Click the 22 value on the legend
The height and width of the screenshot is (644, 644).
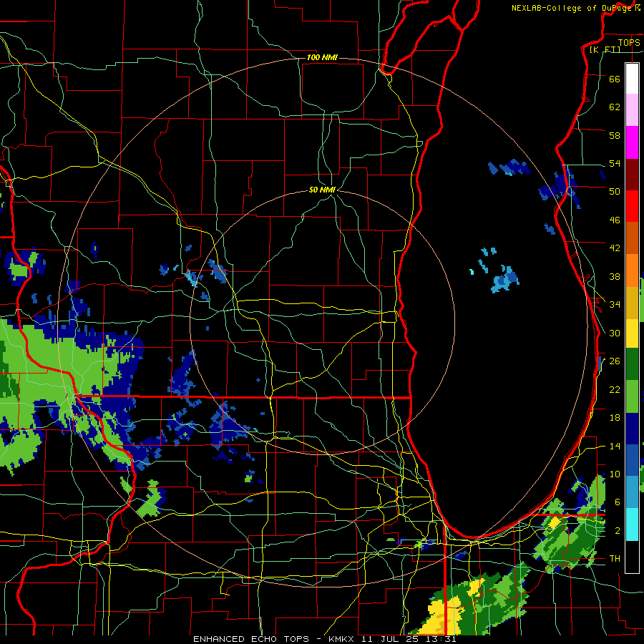pos(615,389)
